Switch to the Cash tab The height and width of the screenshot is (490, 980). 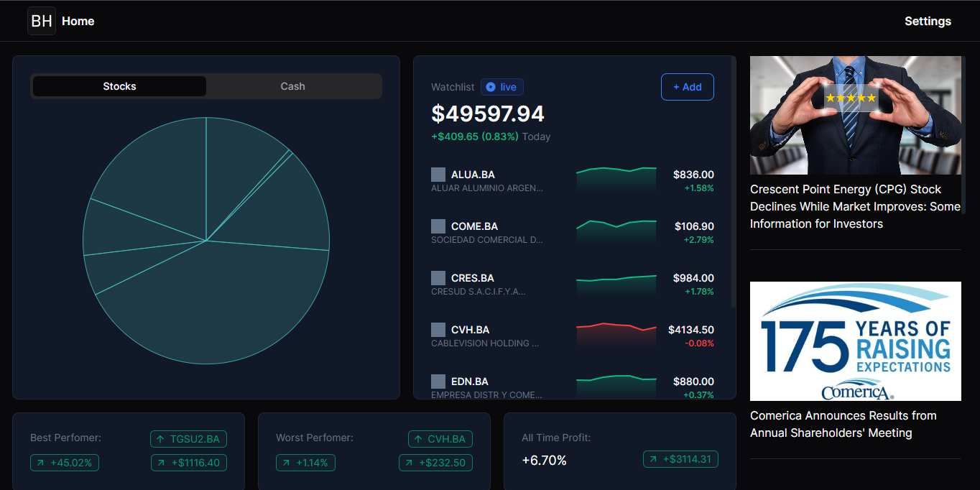click(x=292, y=86)
